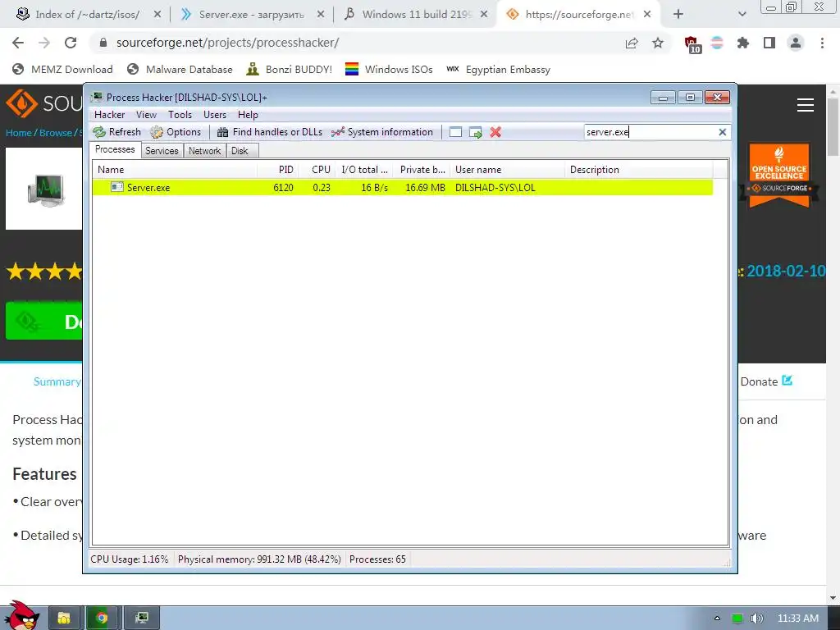
Task: Switch to the Server.exe download tab
Action: 252,15
